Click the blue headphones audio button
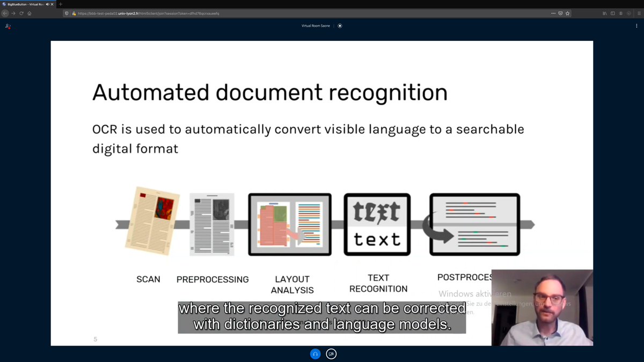The width and height of the screenshot is (644, 362). point(315,353)
